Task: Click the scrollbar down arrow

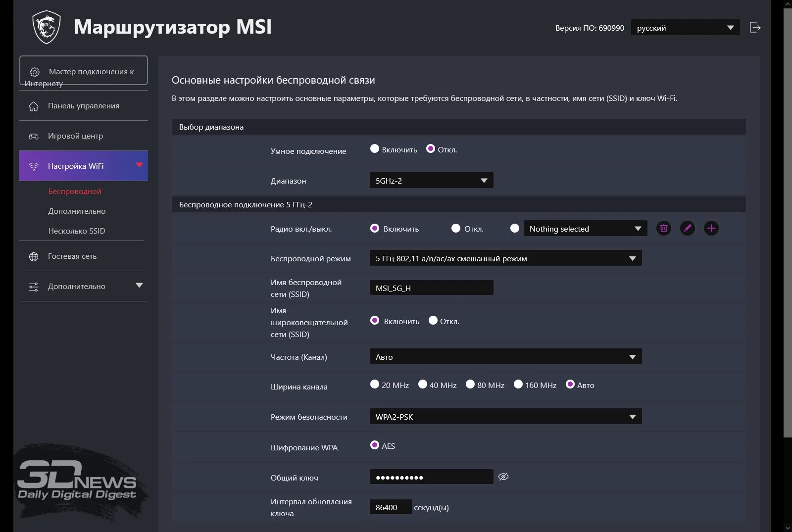Action: tap(788, 528)
